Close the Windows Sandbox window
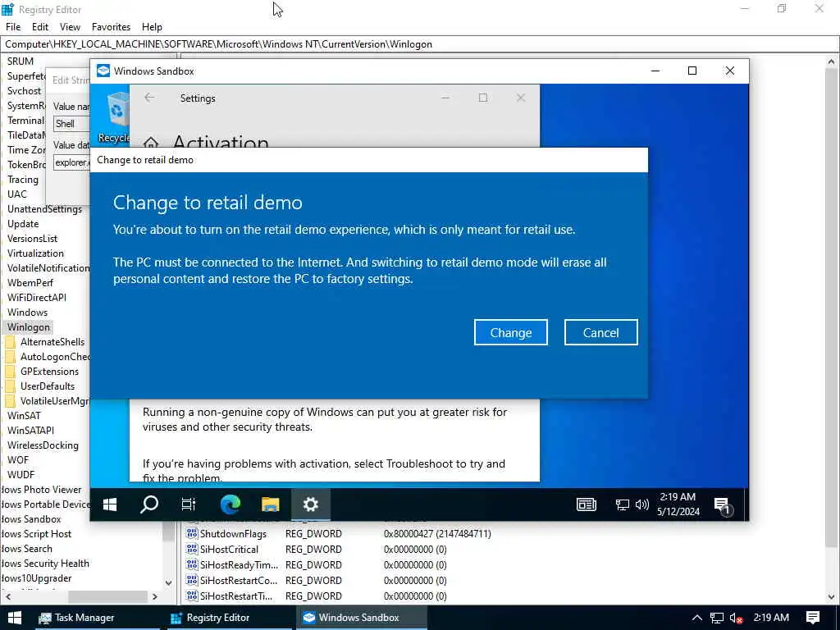The height and width of the screenshot is (630, 840). coord(729,71)
